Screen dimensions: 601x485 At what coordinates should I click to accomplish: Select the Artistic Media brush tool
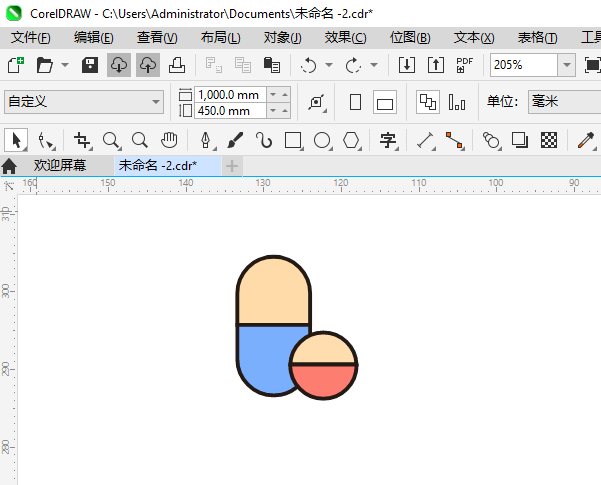(236, 140)
